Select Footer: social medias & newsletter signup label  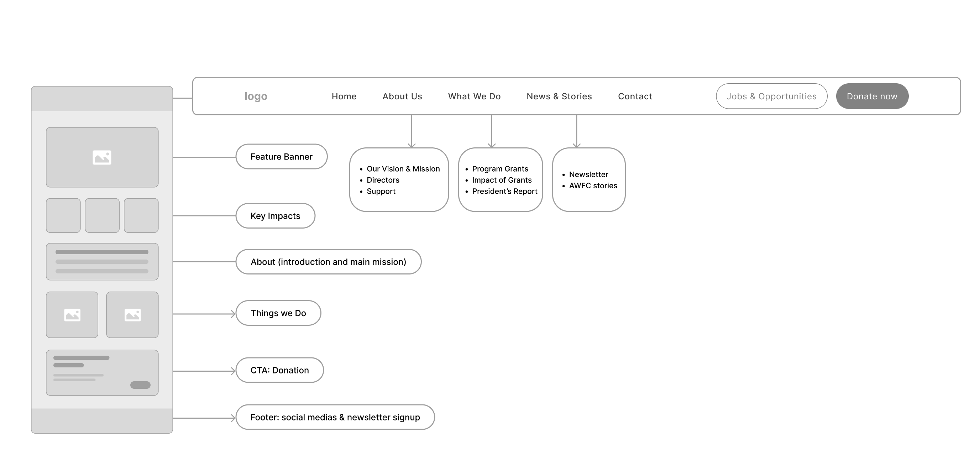tap(335, 417)
